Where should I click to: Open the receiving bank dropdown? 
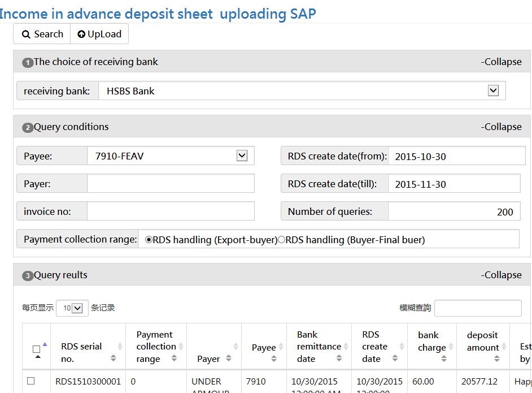pos(492,90)
